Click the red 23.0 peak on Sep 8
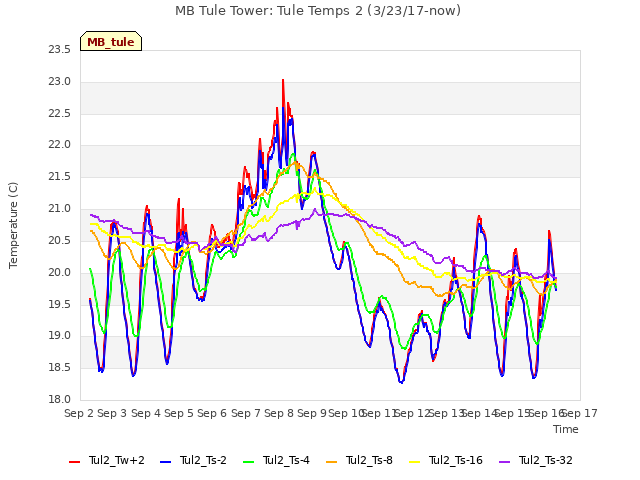The image size is (640, 480). (283, 80)
